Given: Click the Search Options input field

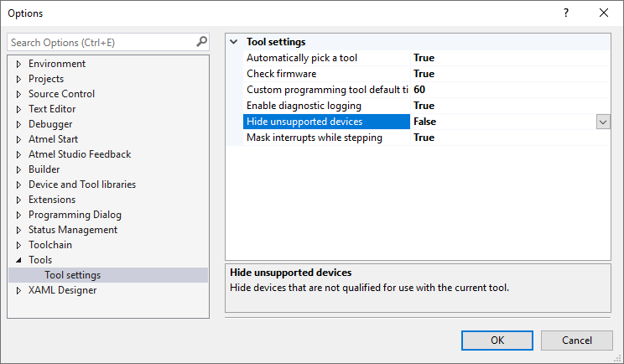Looking at the screenshot, I should [x=101, y=42].
